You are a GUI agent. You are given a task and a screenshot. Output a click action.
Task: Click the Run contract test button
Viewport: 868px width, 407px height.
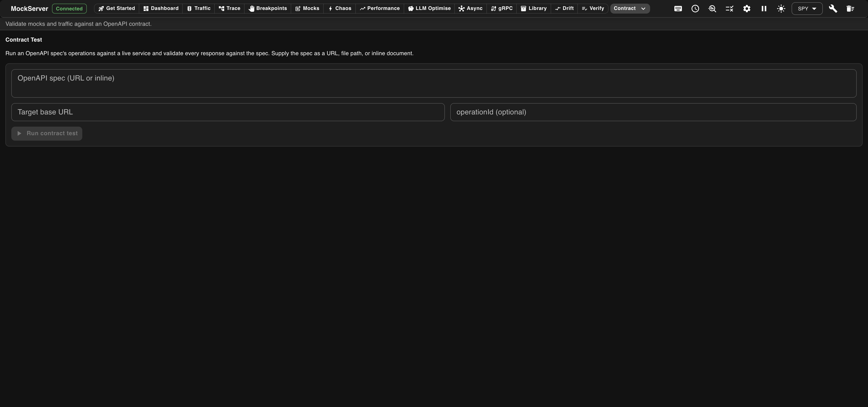click(47, 133)
